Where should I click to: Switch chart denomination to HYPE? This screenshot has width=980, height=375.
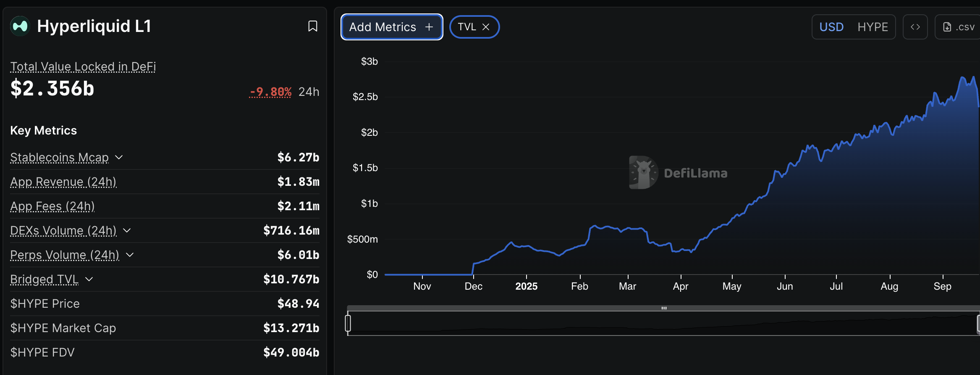(873, 27)
